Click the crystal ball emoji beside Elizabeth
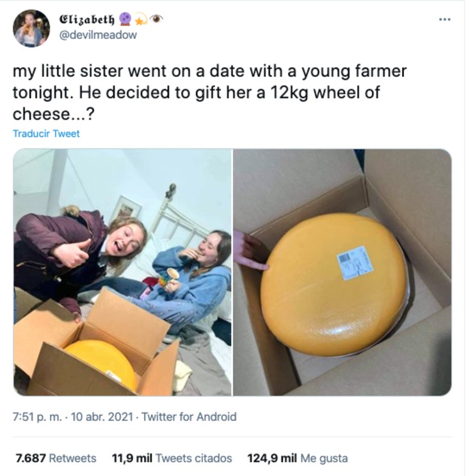 [125, 19]
